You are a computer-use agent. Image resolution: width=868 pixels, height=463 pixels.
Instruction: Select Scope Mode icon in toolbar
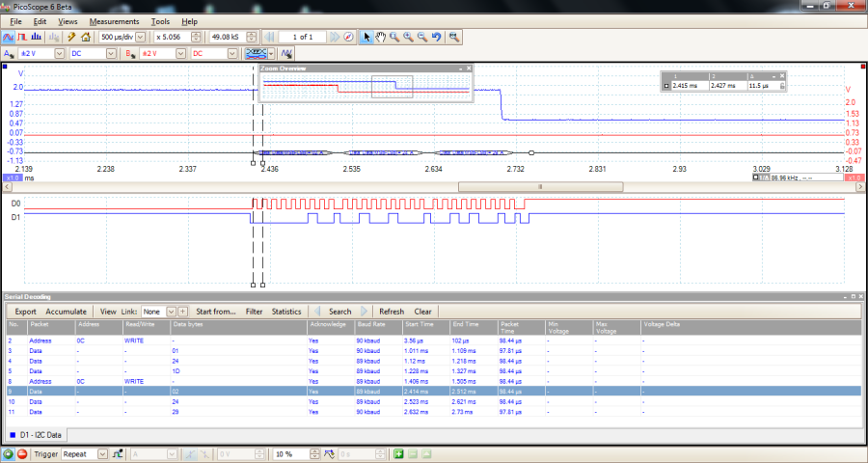(10, 37)
